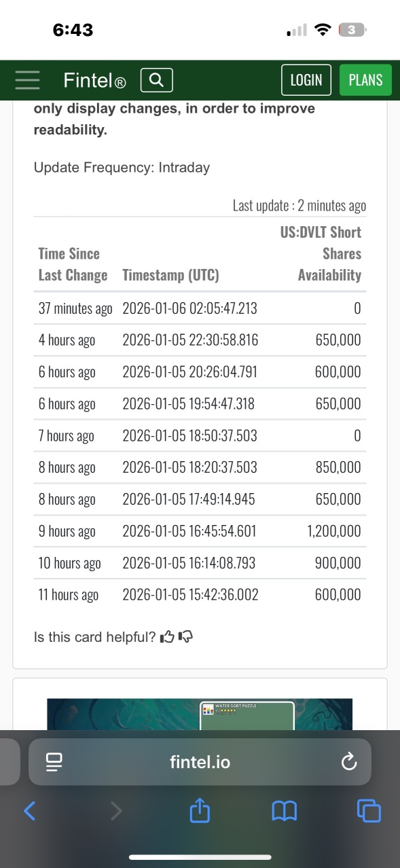Tap the Fintel logo link

[94, 81]
